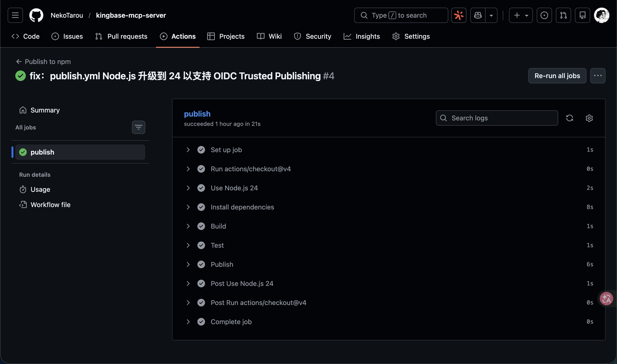
Task: Open the Copilot dropdown arrow
Action: click(x=491, y=15)
